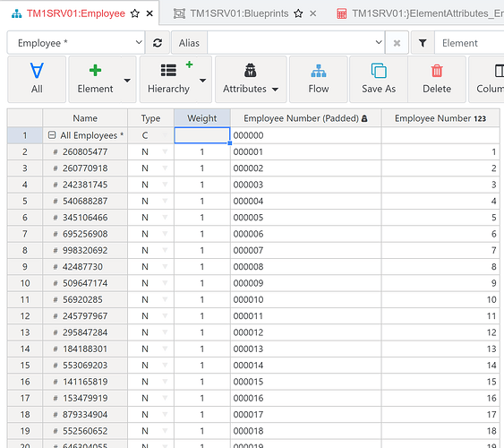Favorite the TM1SRV01:Employee tab with the star
This screenshot has height=448, width=504.
[135, 13]
